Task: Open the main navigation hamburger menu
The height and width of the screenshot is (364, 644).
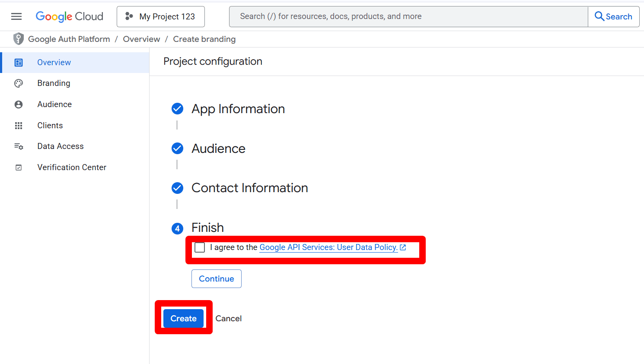Action: click(x=16, y=16)
